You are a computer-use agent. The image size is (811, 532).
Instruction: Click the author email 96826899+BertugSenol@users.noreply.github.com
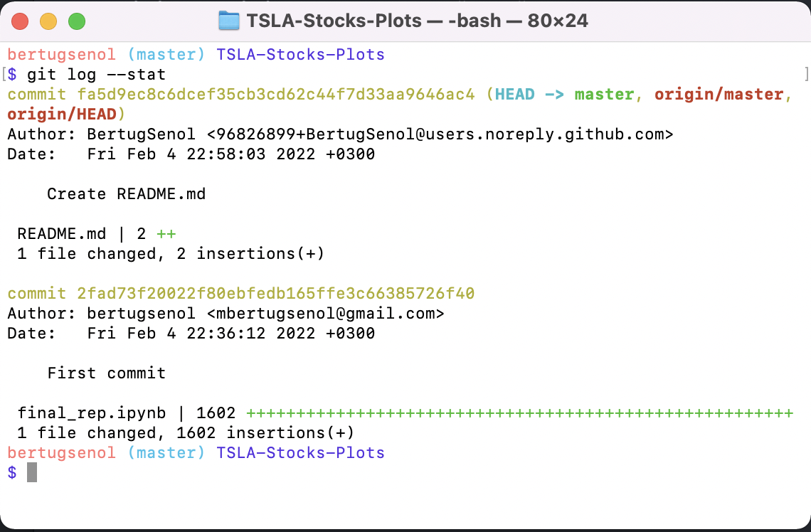(x=440, y=134)
